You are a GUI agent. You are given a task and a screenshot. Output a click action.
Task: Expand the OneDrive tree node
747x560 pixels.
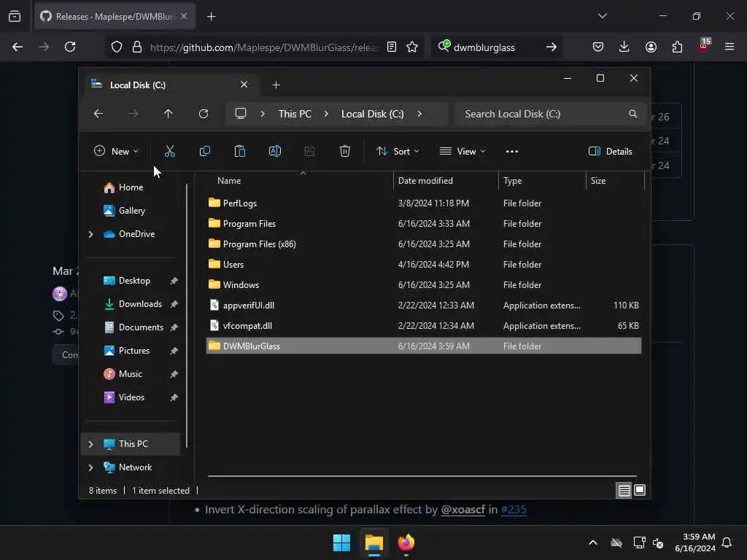(x=90, y=234)
